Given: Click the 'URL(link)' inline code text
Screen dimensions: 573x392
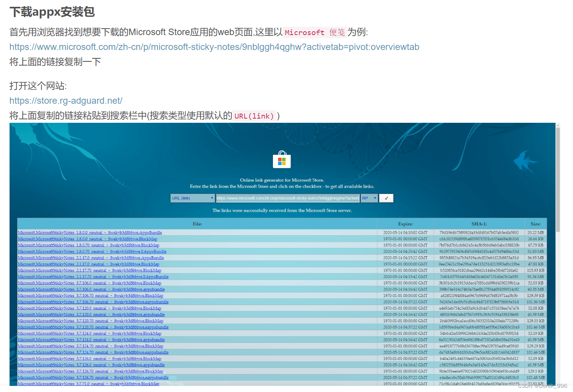Looking at the screenshot, I should (x=254, y=116).
